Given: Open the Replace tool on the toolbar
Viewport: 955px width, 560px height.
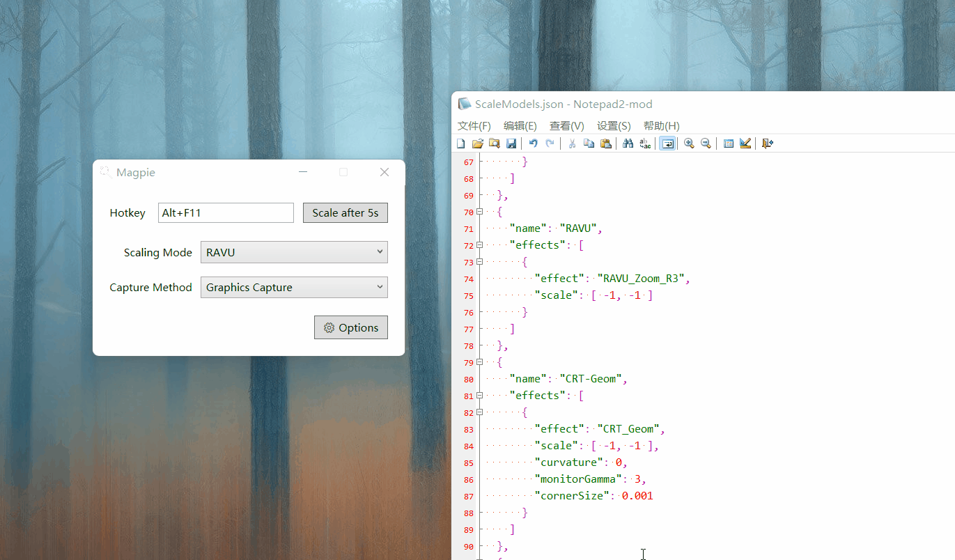Looking at the screenshot, I should pyautogui.click(x=644, y=143).
